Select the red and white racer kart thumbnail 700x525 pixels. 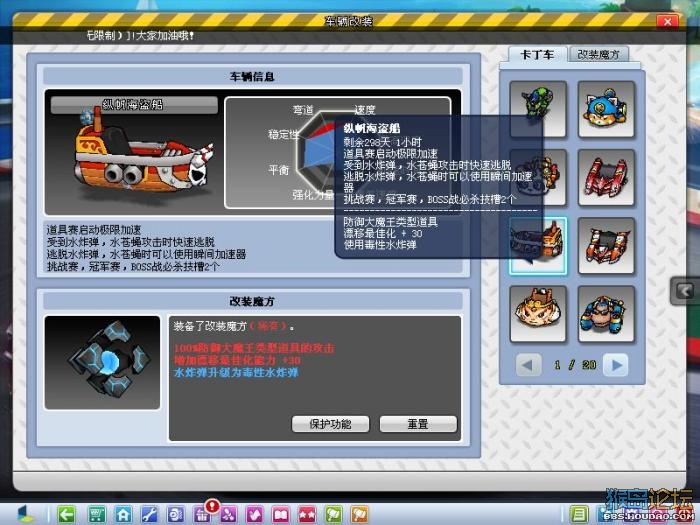click(606, 246)
